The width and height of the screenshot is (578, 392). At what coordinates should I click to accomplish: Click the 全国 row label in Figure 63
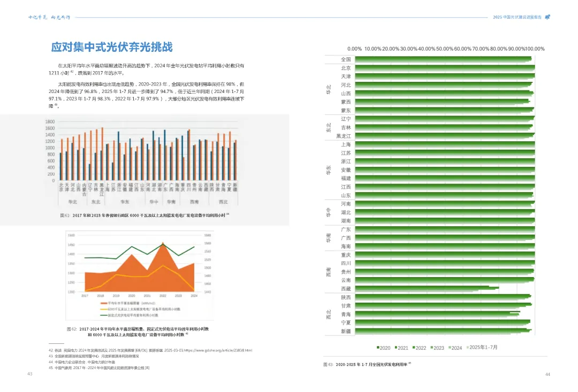tap(346, 59)
